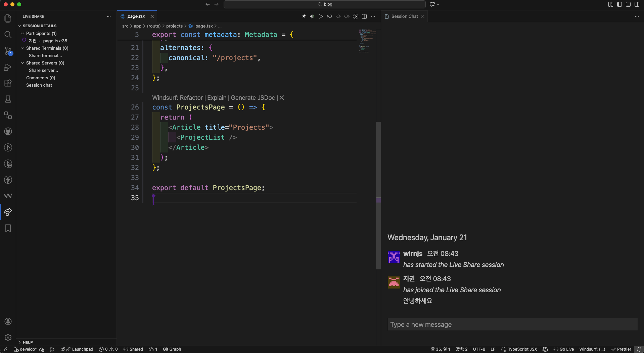This screenshot has width=644, height=353.
Task: Open the Manage settings gear icon
Action: click(8, 338)
